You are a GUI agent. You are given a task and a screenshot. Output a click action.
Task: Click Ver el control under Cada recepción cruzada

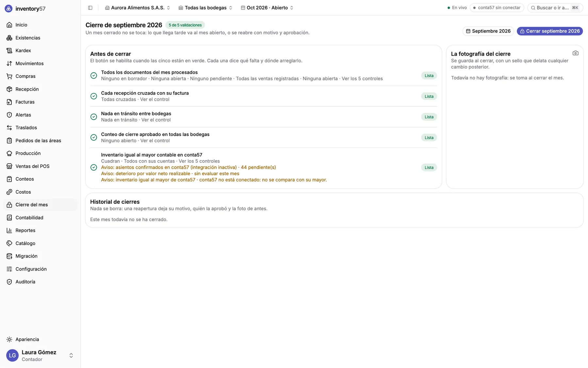(x=155, y=99)
